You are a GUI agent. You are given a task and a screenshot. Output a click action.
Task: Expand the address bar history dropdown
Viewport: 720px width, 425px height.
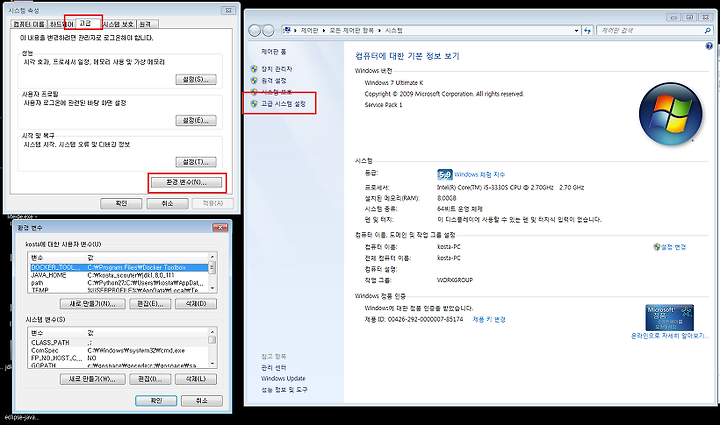point(577,31)
